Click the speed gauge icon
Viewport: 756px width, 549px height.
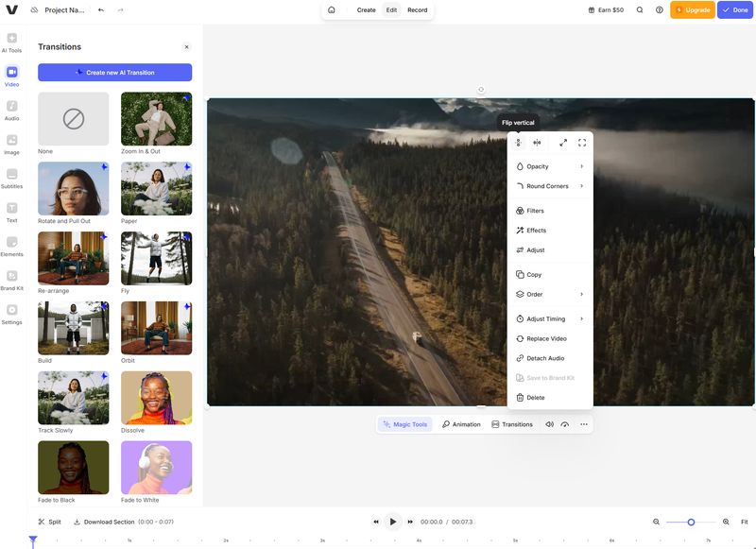tap(564, 424)
